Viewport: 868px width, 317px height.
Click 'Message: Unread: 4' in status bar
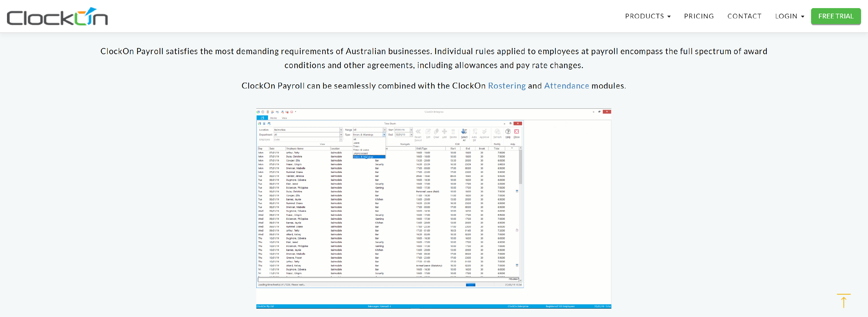[379, 306]
